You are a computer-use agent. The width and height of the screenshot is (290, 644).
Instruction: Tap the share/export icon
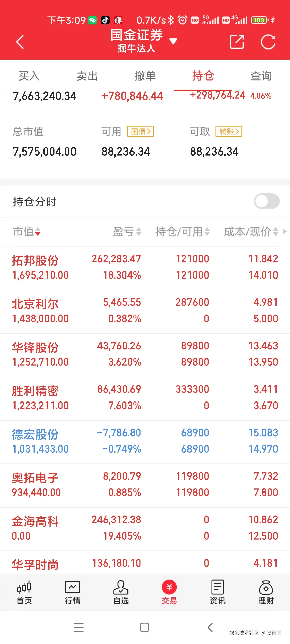pyautogui.click(x=237, y=42)
